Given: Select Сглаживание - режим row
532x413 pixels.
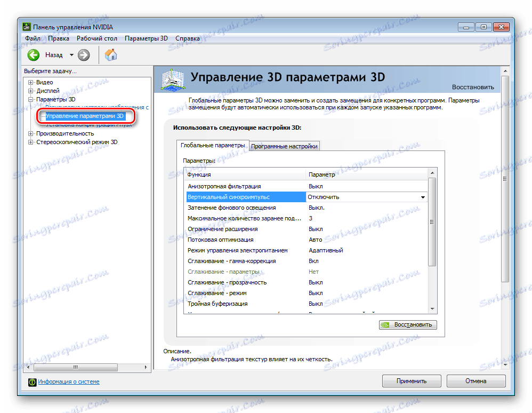Looking at the screenshot, I should pos(307,293).
